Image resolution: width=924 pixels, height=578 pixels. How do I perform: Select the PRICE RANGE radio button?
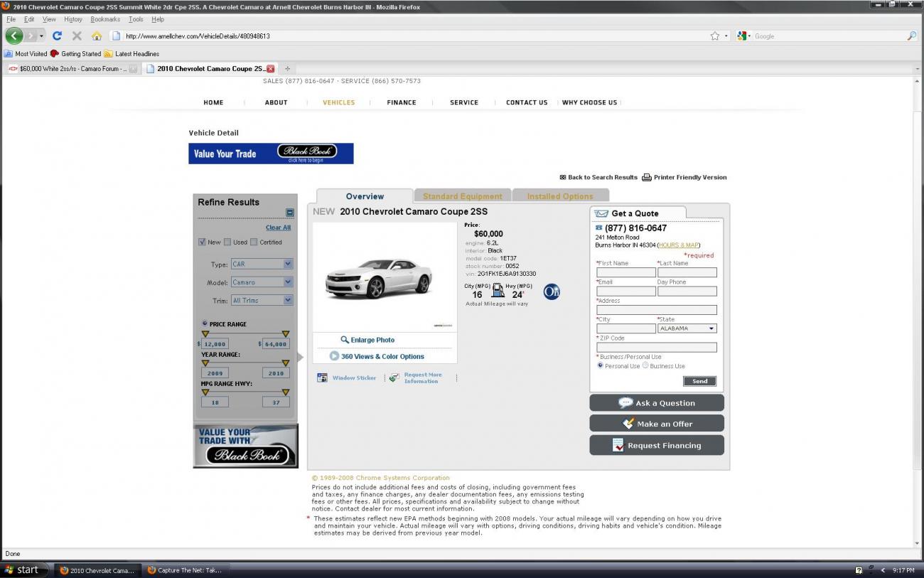point(205,323)
